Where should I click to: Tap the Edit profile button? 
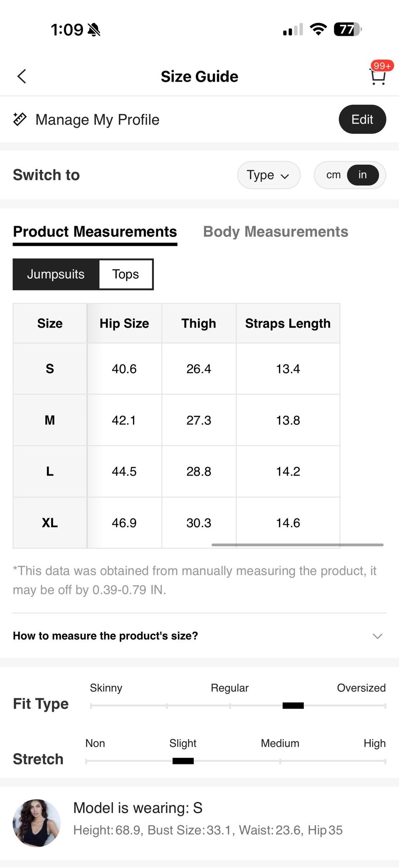362,119
